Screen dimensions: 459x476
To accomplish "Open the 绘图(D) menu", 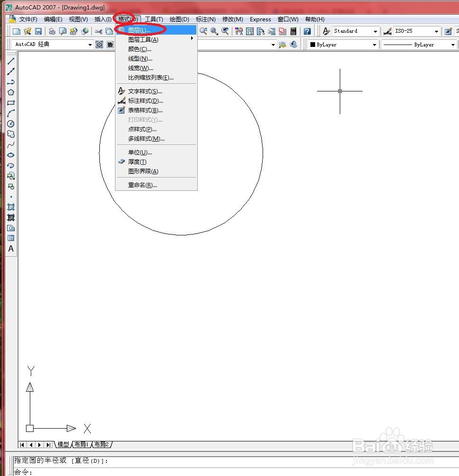I will click(179, 19).
